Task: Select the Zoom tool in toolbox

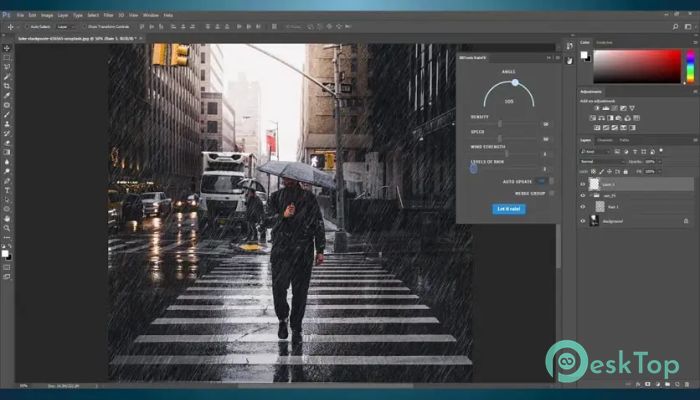Action: [x=7, y=228]
